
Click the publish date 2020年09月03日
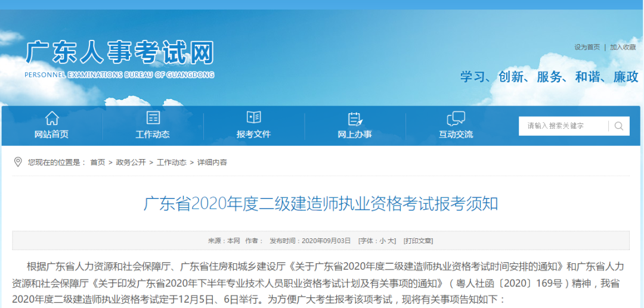coord(326,241)
